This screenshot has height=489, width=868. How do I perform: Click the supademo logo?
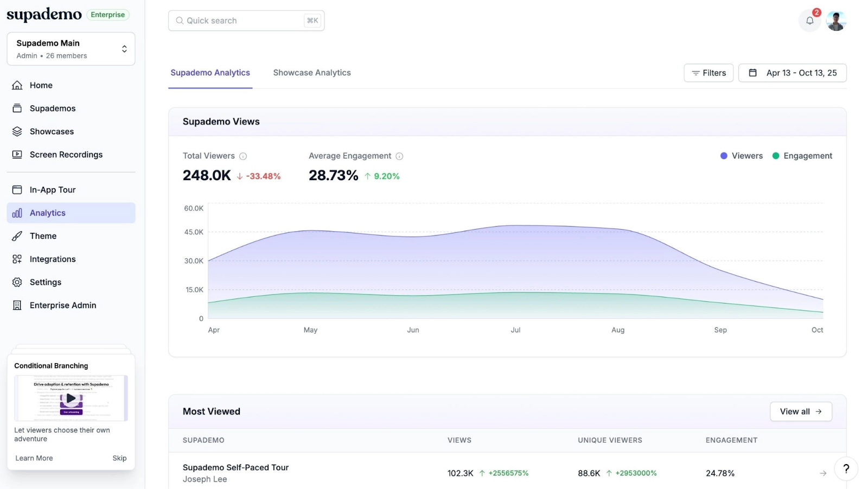coord(44,15)
